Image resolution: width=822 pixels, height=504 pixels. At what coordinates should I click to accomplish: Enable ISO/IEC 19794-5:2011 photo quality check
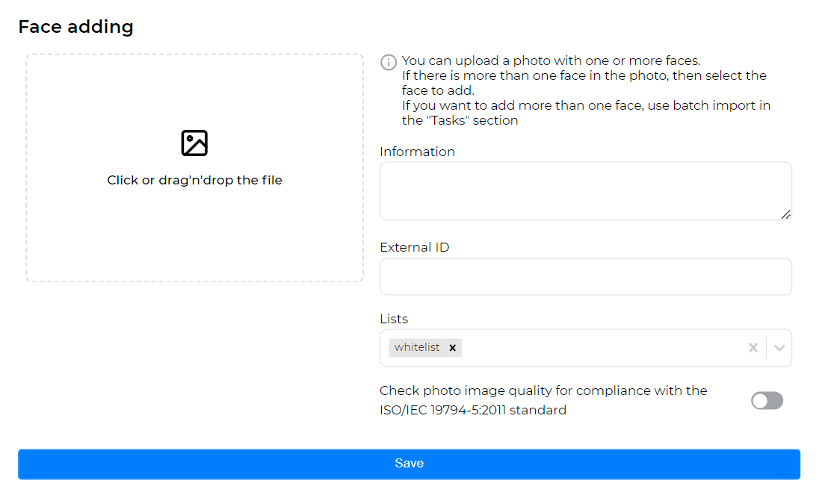[767, 401]
